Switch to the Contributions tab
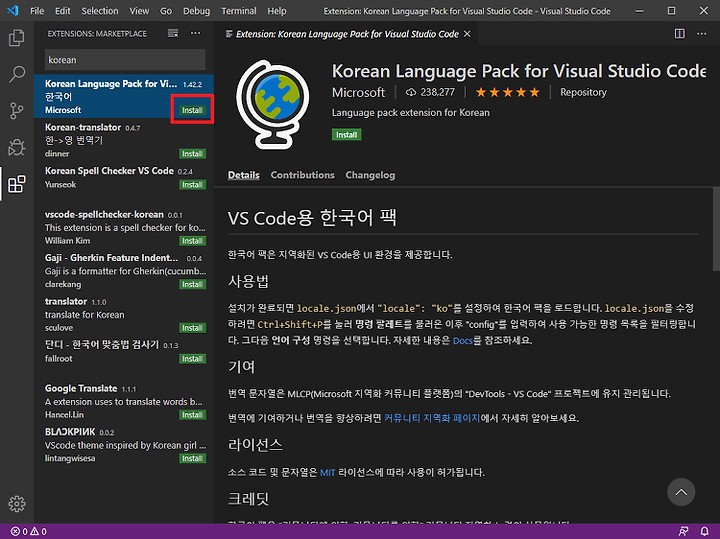The image size is (720, 539). coord(302,175)
